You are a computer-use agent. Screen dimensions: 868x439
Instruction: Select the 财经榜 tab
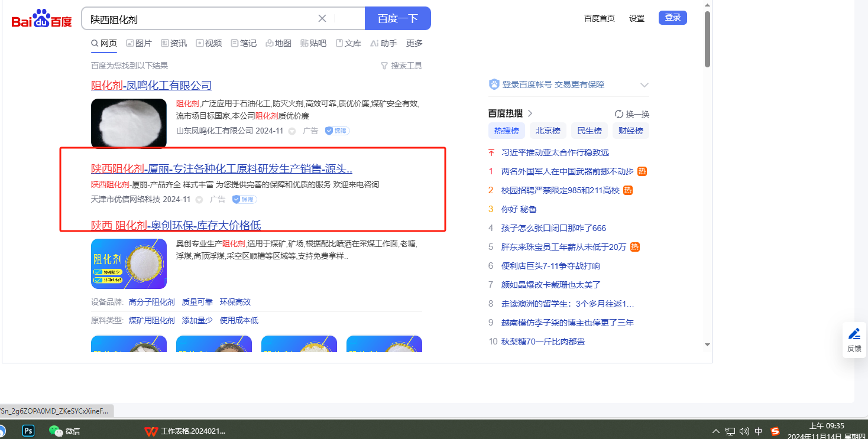tap(631, 131)
